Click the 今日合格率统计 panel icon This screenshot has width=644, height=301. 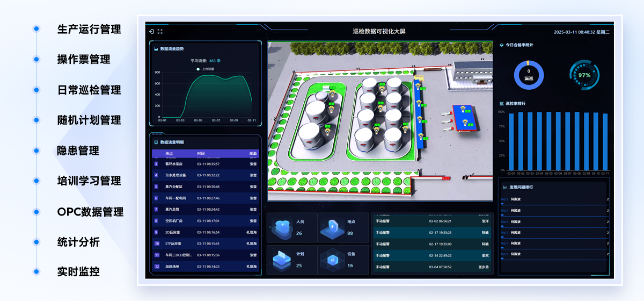point(502,45)
